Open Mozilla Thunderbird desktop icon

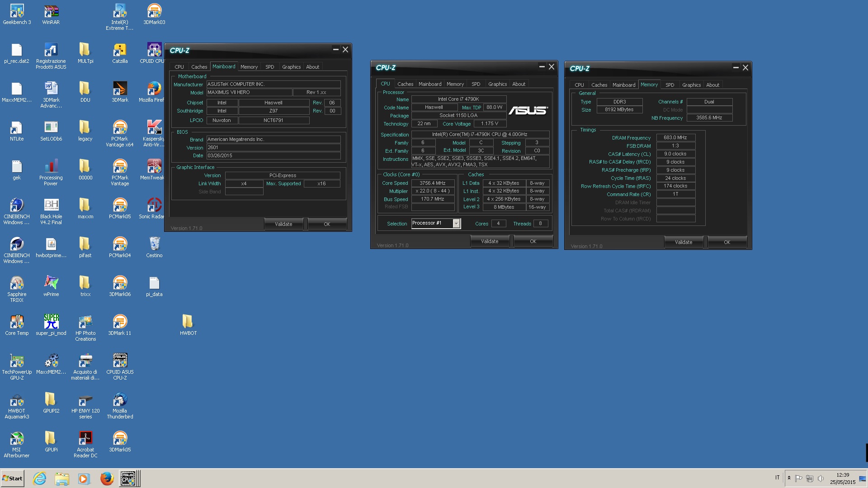(120, 405)
